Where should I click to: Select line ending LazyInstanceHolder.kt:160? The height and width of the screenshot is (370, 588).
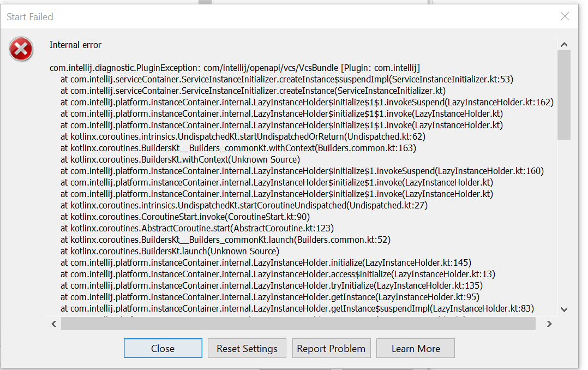pos(302,171)
